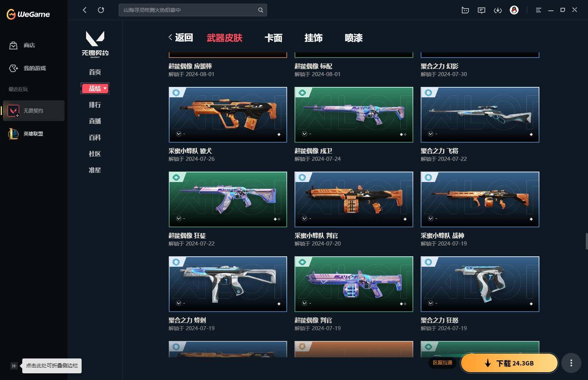Open the hamburger main menu icon

click(x=538, y=10)
